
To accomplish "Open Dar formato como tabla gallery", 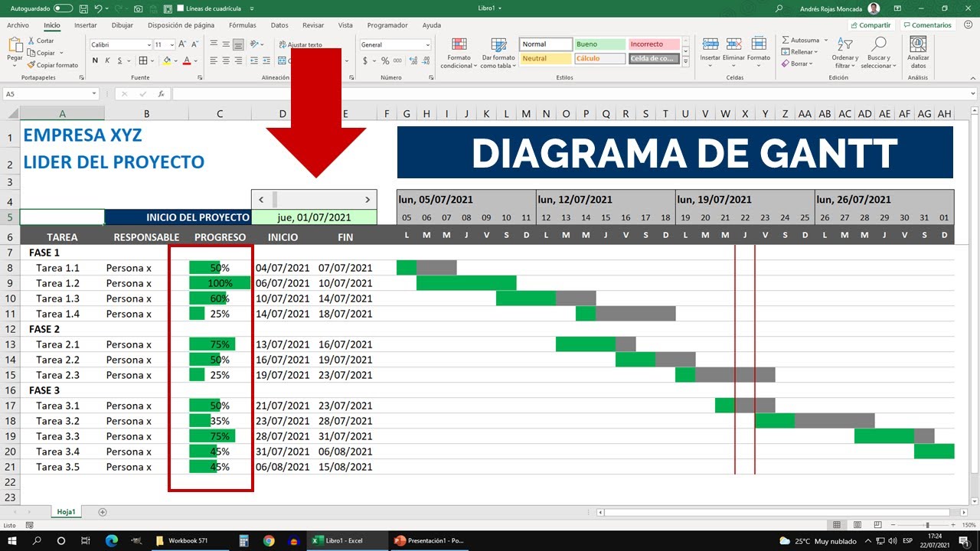I will point(498,53).
